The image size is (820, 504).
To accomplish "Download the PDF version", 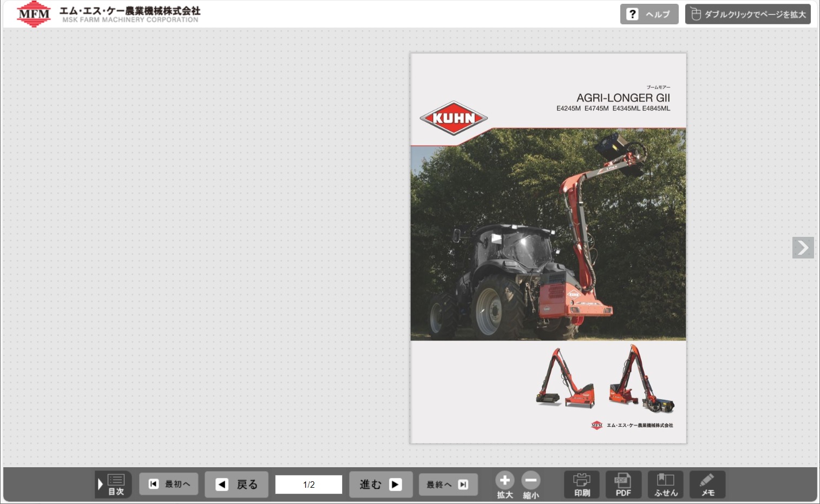I will 624,485.
